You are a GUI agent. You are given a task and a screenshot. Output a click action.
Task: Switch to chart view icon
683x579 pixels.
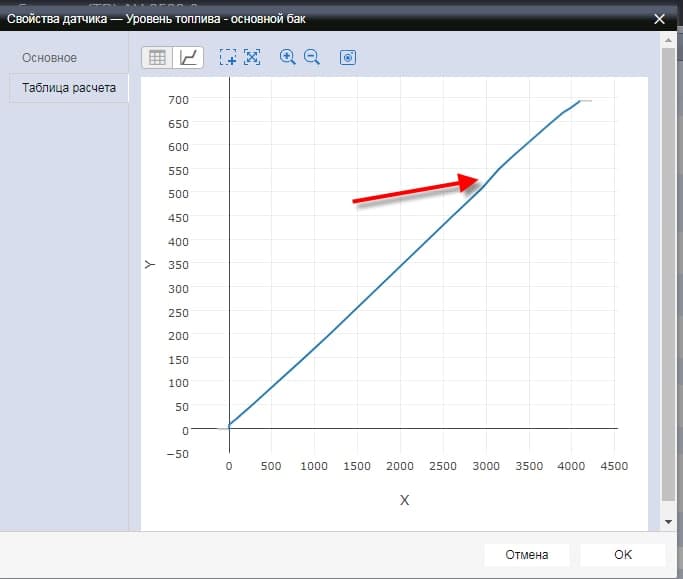point(188,58)
